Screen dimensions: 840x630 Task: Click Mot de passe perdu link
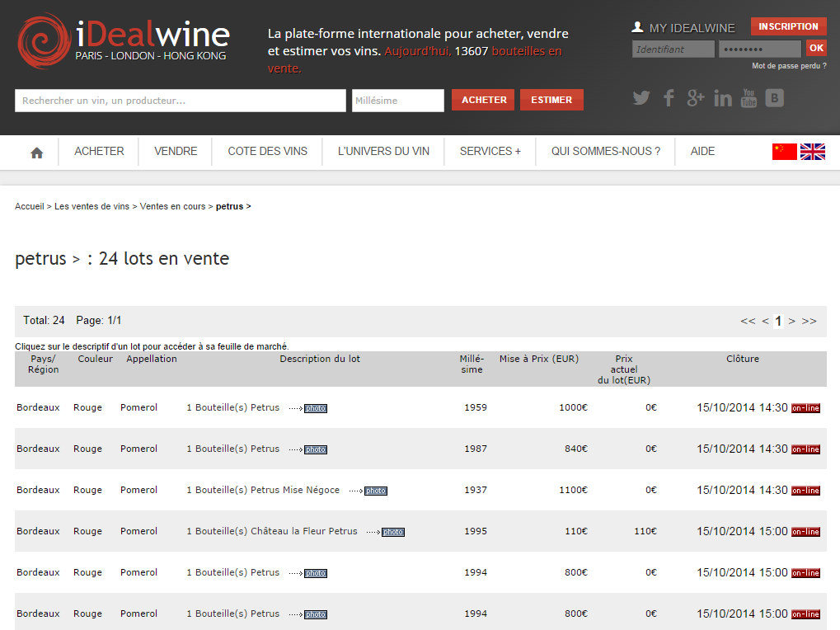pyautogui.click(x=789, y=66)
